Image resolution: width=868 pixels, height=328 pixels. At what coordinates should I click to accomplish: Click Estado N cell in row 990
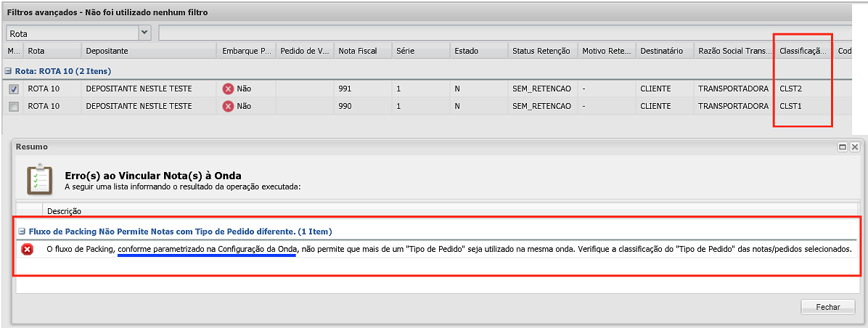(479, 107)
